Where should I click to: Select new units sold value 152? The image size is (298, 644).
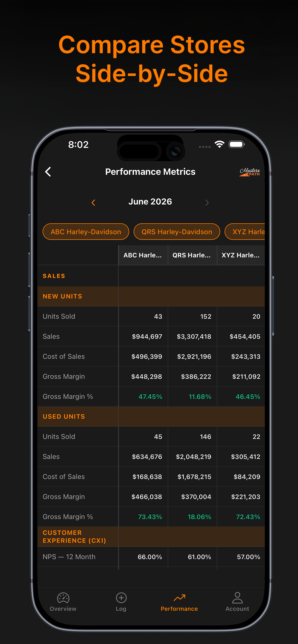(x=206, y=316)
